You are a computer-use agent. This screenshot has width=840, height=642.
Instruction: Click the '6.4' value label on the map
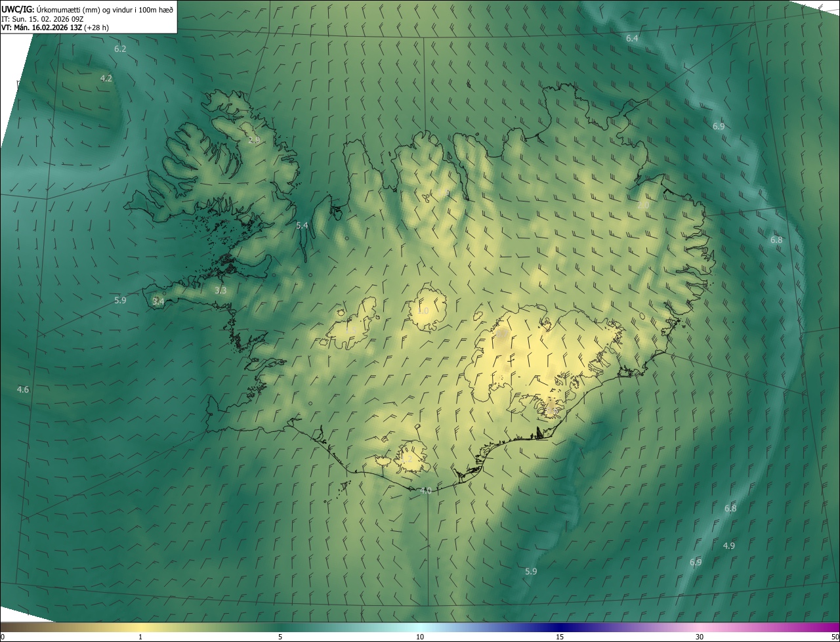tap(632, 39)
